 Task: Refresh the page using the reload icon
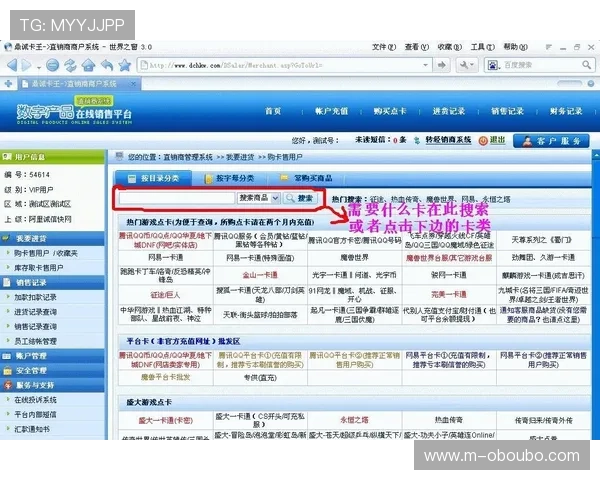pos(70,65)
